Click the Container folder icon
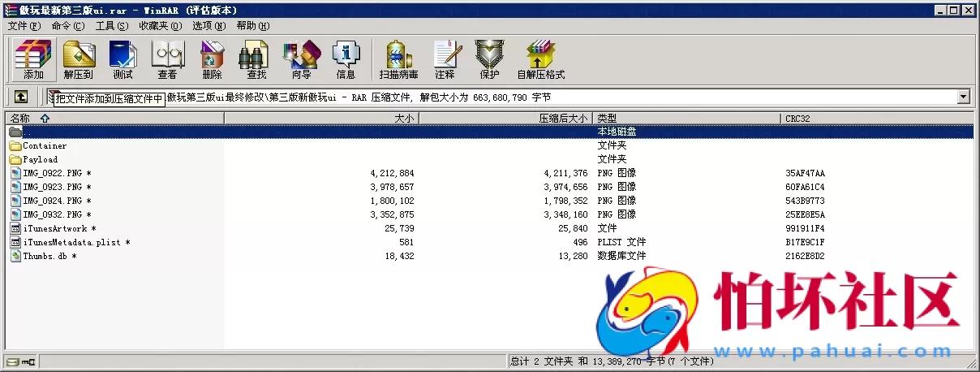980x372 pixels. [x=15, y=145]
